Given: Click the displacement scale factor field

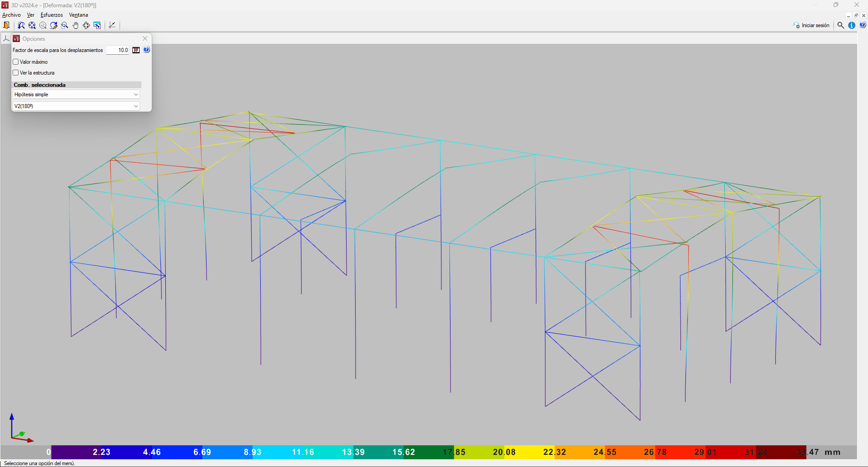Looking at the screenshot, I should pyautogui.click(x=118, y=50).
